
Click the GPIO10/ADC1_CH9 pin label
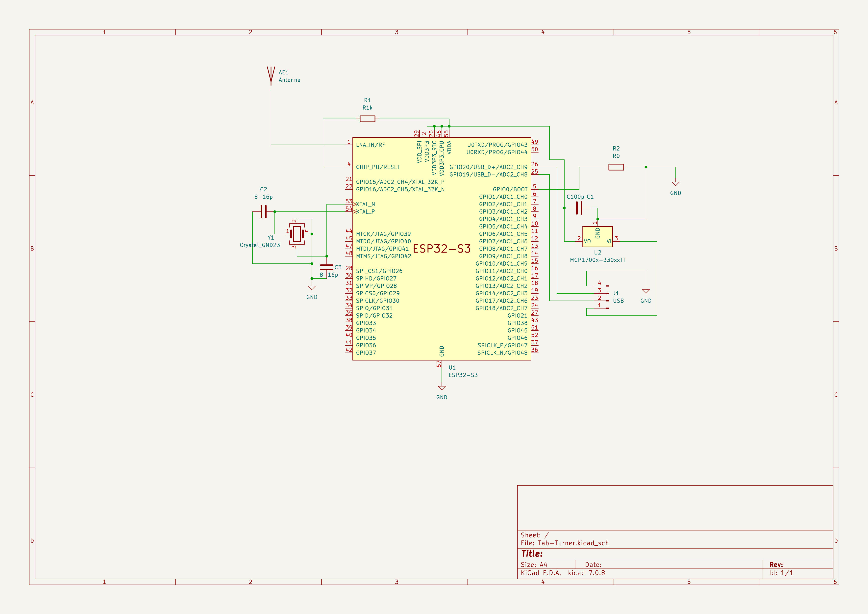coord(501,263)
